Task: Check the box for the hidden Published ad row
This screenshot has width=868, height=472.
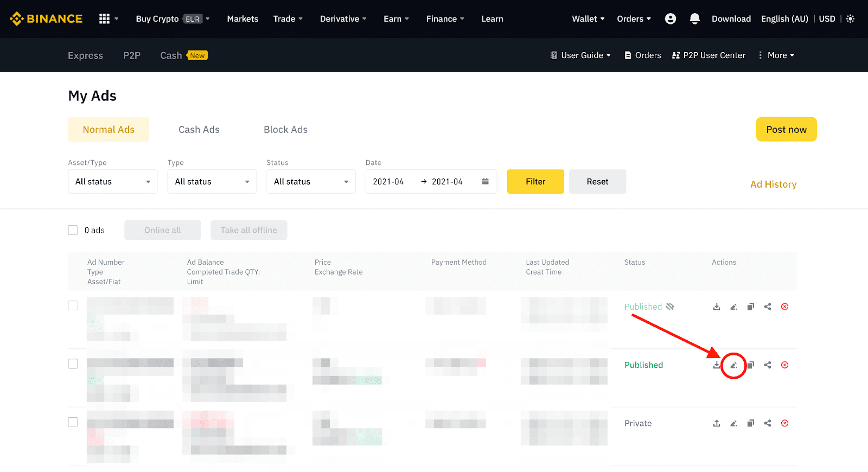Action: point(73,305)
